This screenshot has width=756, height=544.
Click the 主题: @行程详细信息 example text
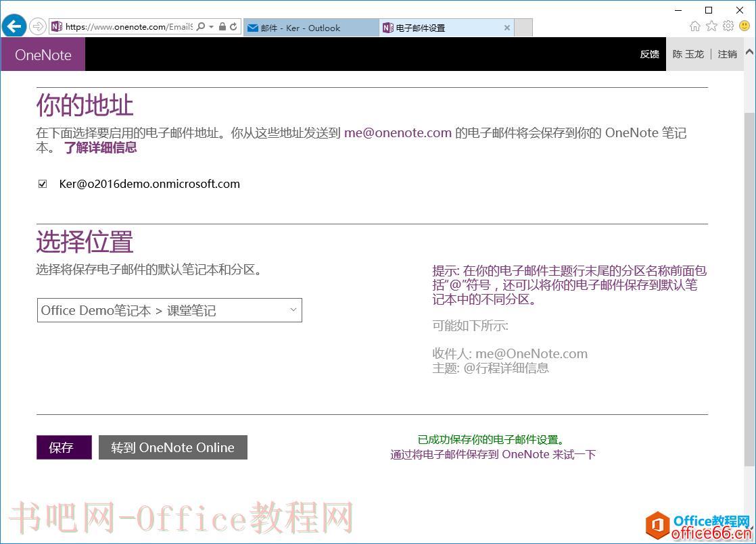pyautogui.click(x=490, y=368)
